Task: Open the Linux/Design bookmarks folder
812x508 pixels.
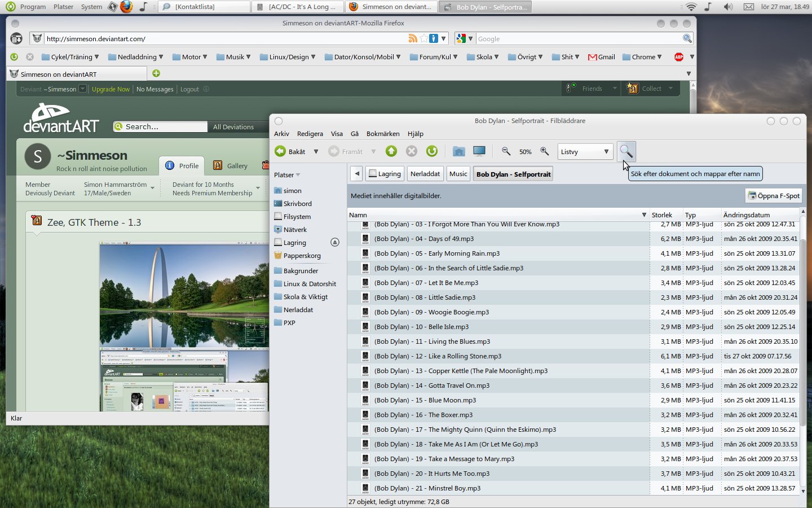Action: [x=288, y=57]
